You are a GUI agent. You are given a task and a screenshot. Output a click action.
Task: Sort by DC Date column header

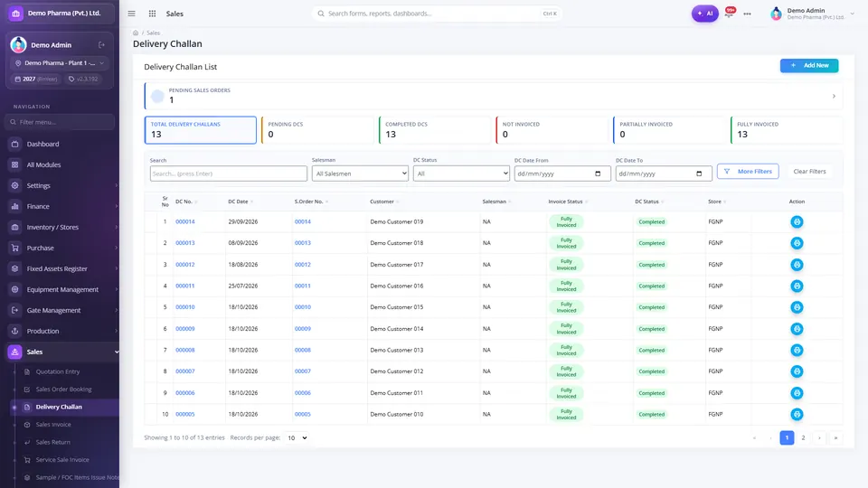(x=241, y=202)
